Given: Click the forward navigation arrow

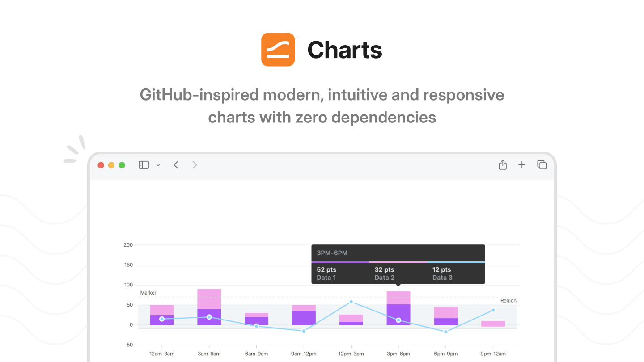Looking at the screenshot, I should tap(195, 165).
